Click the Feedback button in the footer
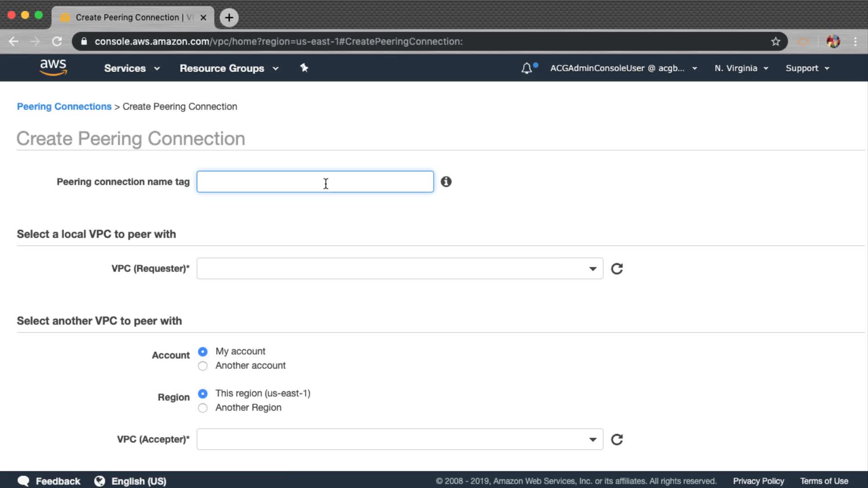 pyautogui.click(x=49, y=481)
